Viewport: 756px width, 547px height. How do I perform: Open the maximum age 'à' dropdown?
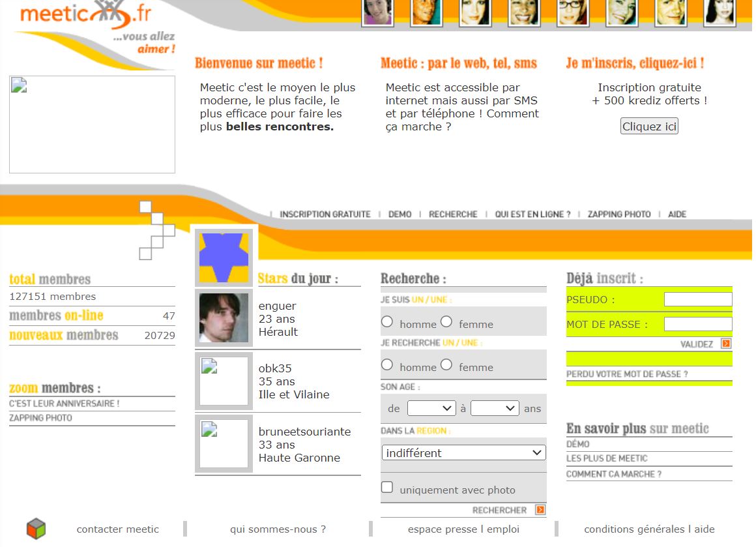point(495,409)
